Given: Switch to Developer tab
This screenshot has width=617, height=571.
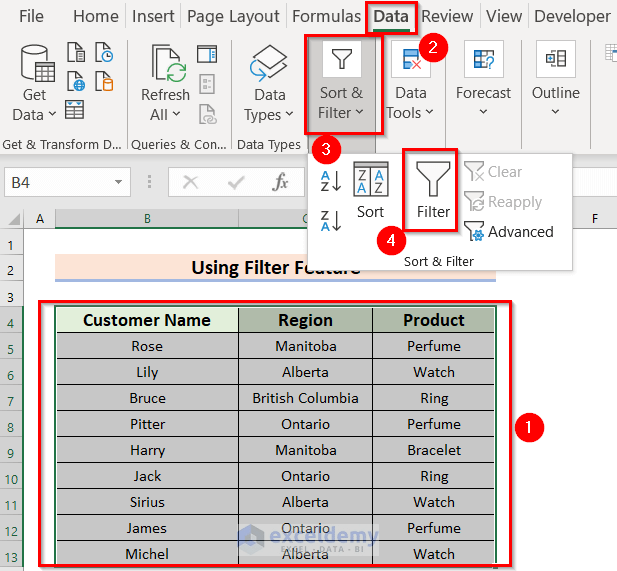Looking at the screenshot, I should tap(572, 17).
